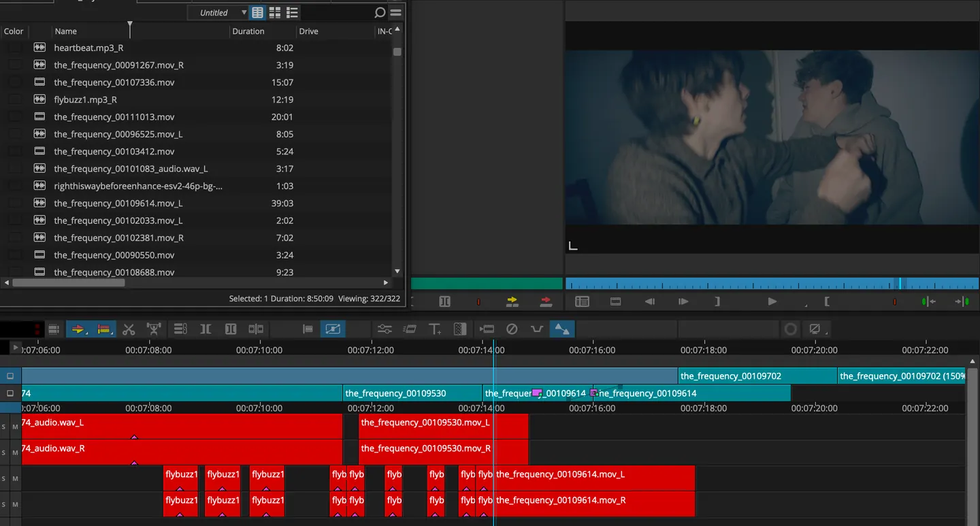The width and height of the screenshot is (980, 526).
Task: Click color cell for the_frequency_00102033.mov_L
Action: [14, 220]
